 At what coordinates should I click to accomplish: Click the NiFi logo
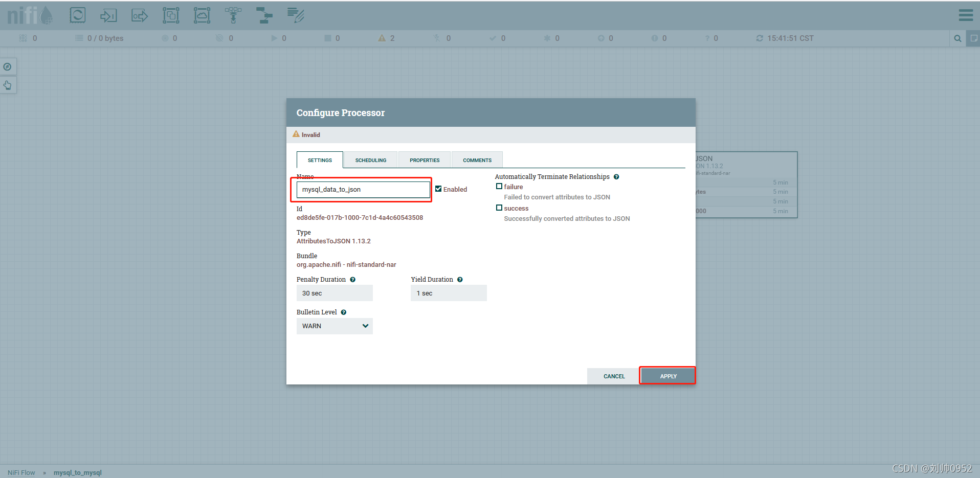pyautogui.click(x=30, y=15)
